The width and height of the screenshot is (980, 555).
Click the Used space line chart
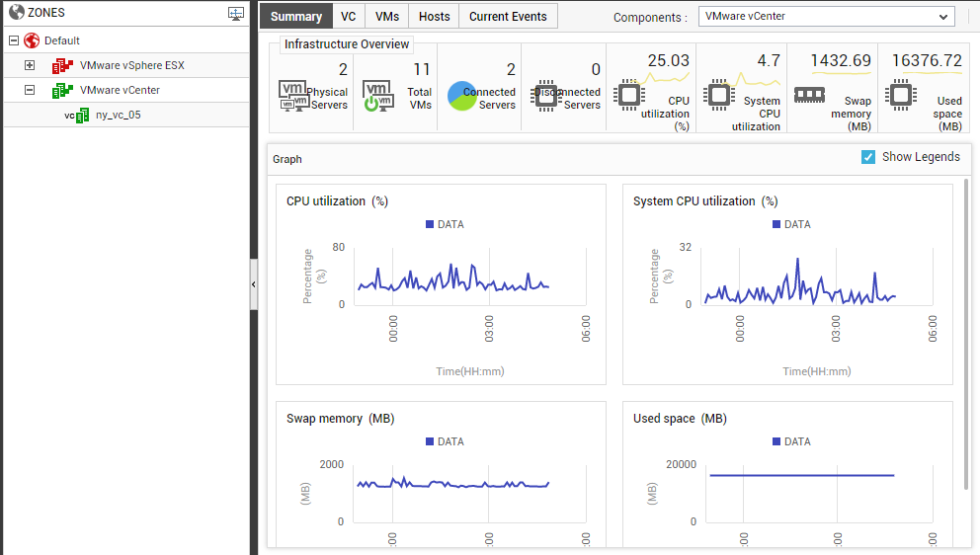click(x=802, y=476)
